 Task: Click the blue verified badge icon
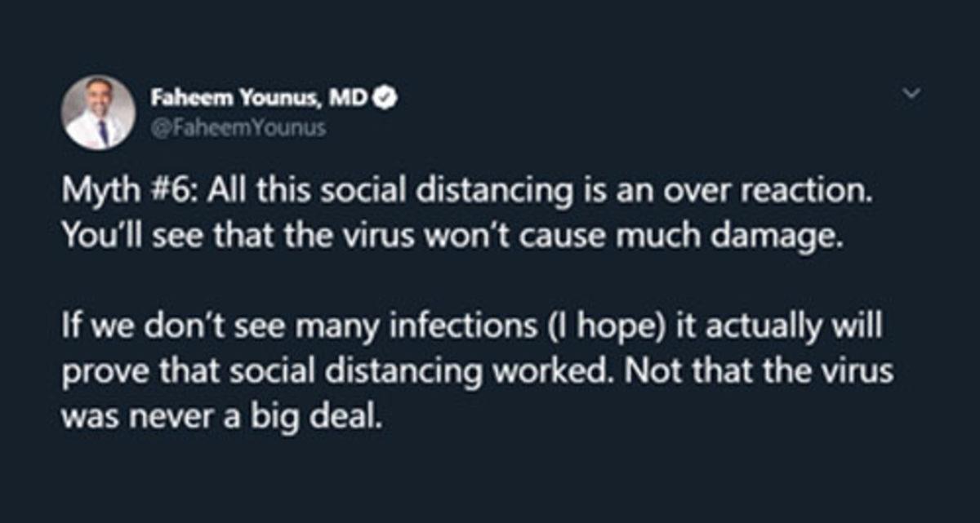385,98
